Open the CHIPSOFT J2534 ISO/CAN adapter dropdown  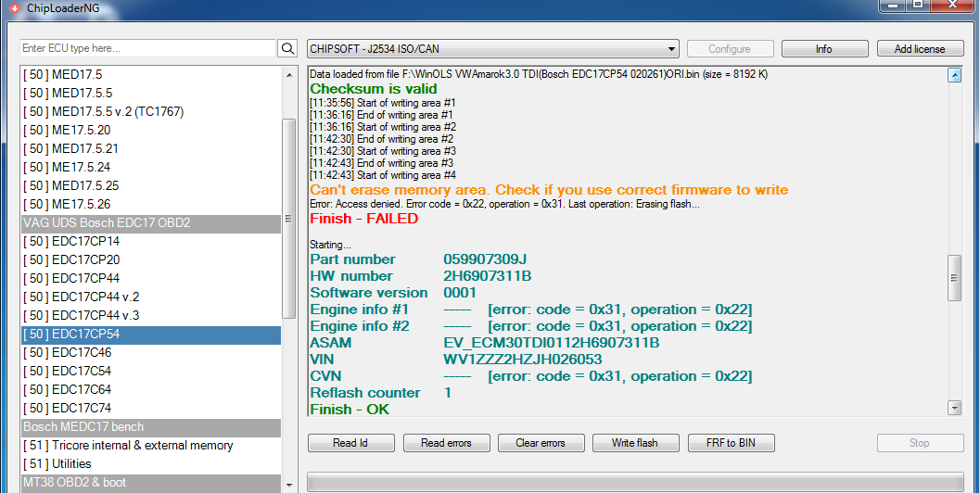pyautogui.click(x=493, y=49)
